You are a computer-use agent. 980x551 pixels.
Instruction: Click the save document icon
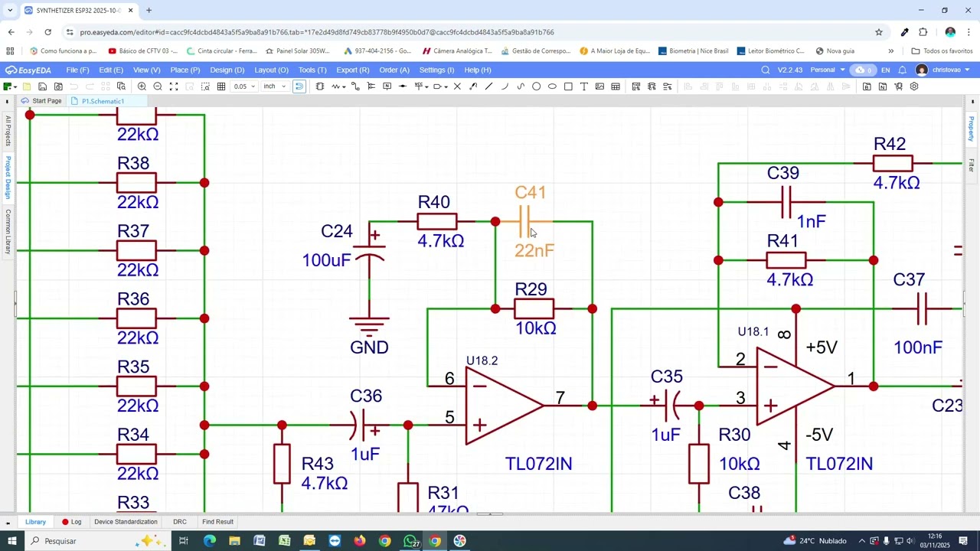point(42,86)
